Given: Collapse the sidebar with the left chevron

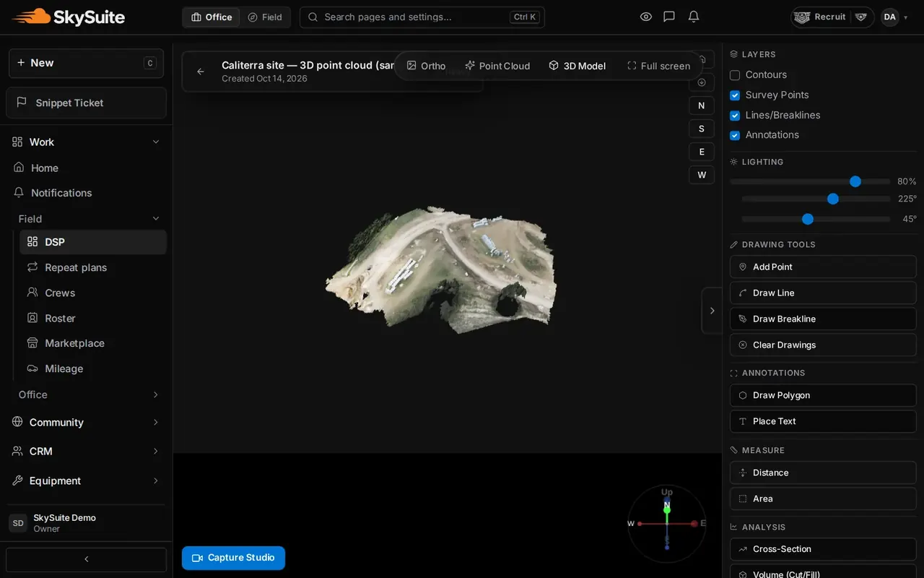Looking at the screenshot, I should pos(86,559).
